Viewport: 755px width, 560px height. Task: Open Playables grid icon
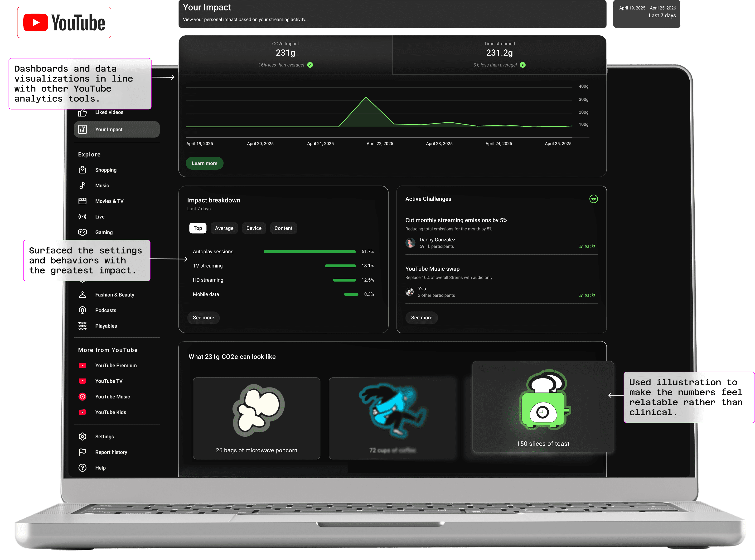(x=82, y=326)
